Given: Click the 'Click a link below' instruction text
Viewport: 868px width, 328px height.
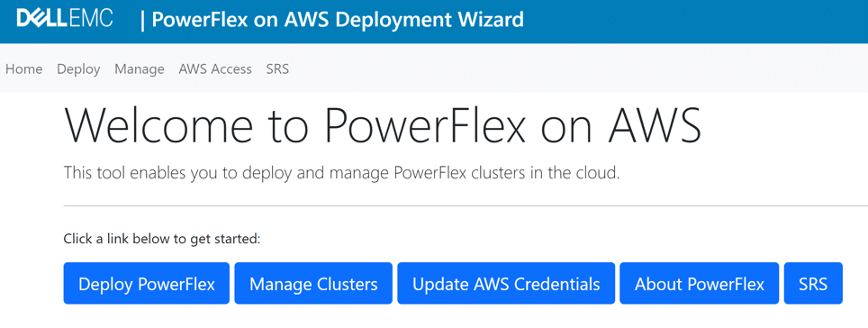Looking at the screenshot, I should [162, 240].
